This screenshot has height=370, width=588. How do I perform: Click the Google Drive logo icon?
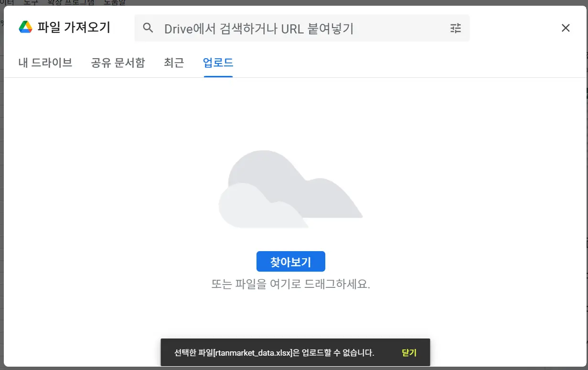[x=25, y=28]
